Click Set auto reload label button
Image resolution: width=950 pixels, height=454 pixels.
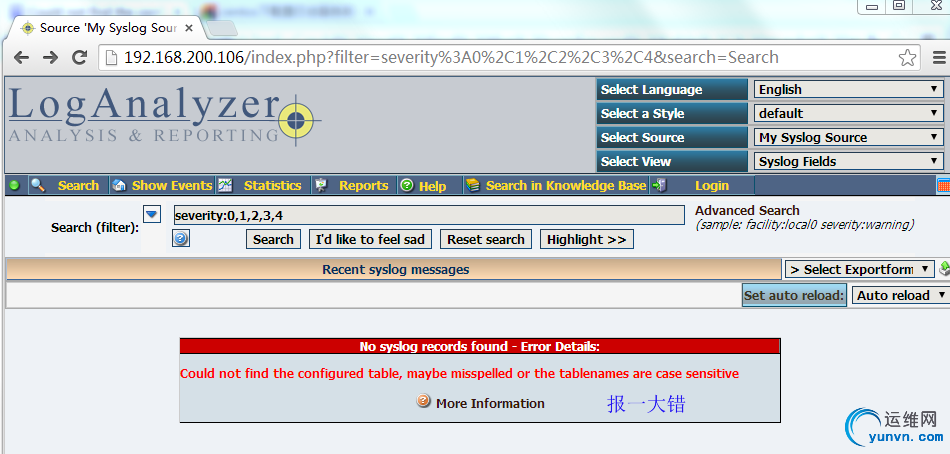(x=794, y=295)
